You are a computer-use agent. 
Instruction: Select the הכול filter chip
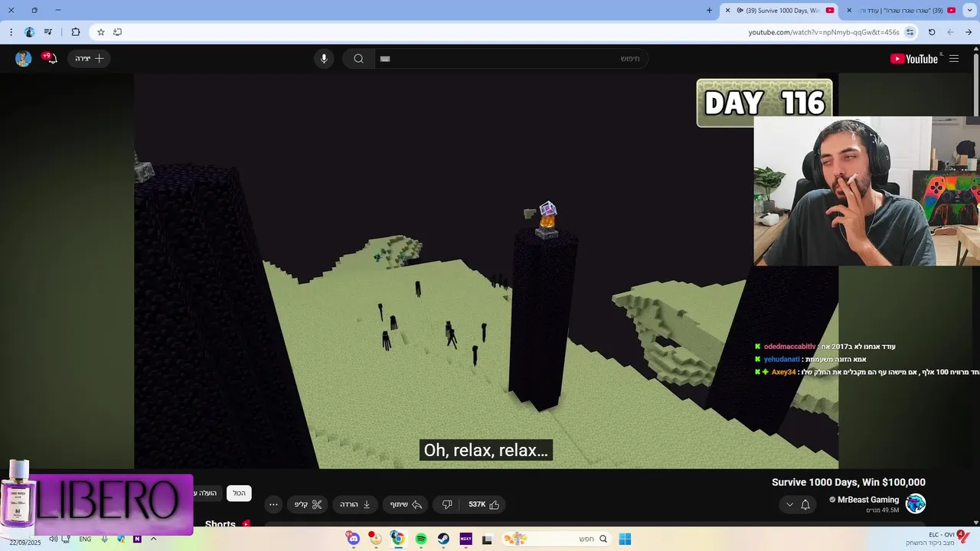(239, 494)
